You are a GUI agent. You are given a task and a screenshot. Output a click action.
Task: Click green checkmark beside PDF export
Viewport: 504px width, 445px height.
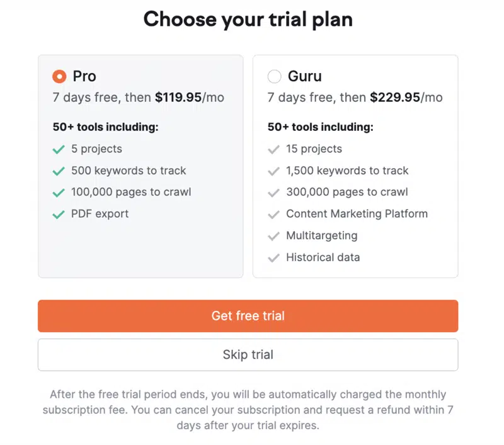pyautogui.click(x=59, y=215)
